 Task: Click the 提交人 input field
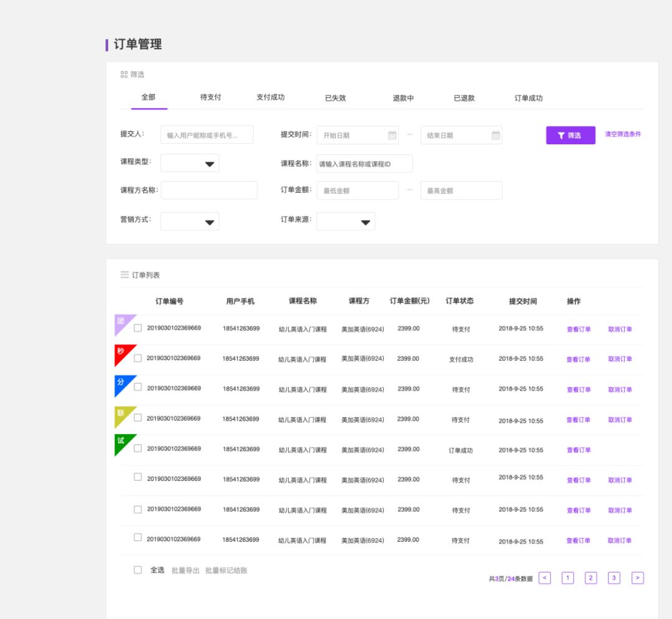tap(207, 135)
